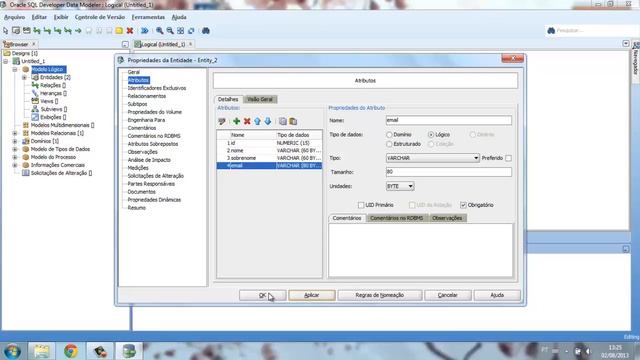
Task: Switch to the Observações tab
Action: [447, 218]
